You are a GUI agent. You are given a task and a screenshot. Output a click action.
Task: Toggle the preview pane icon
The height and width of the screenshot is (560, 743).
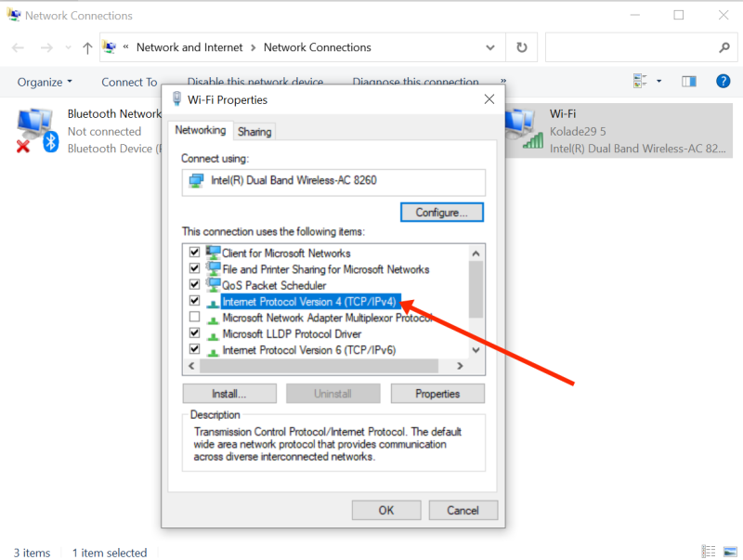tap(689, 82)
